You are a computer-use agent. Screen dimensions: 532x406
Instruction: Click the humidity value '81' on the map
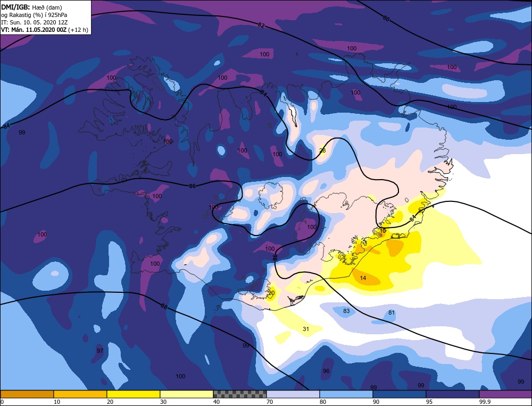point(392,312)
